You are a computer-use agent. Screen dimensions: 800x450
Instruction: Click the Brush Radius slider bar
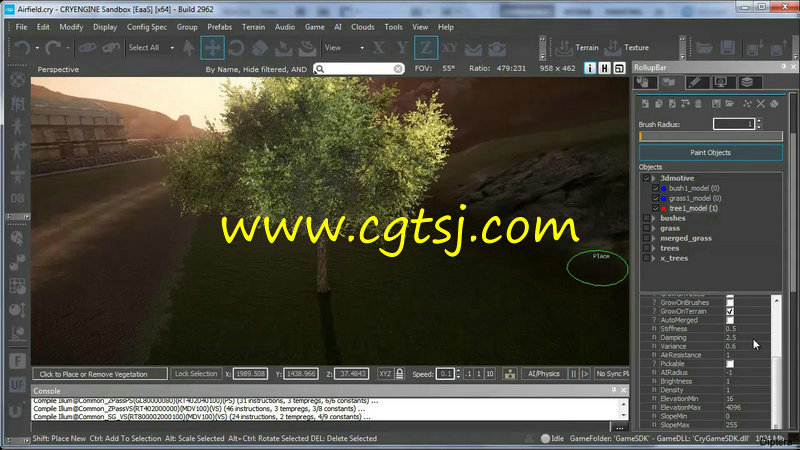(711, 136)
